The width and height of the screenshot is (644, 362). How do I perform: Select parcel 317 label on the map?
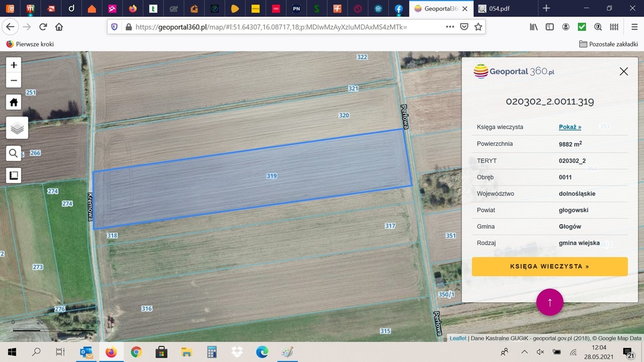390,226
